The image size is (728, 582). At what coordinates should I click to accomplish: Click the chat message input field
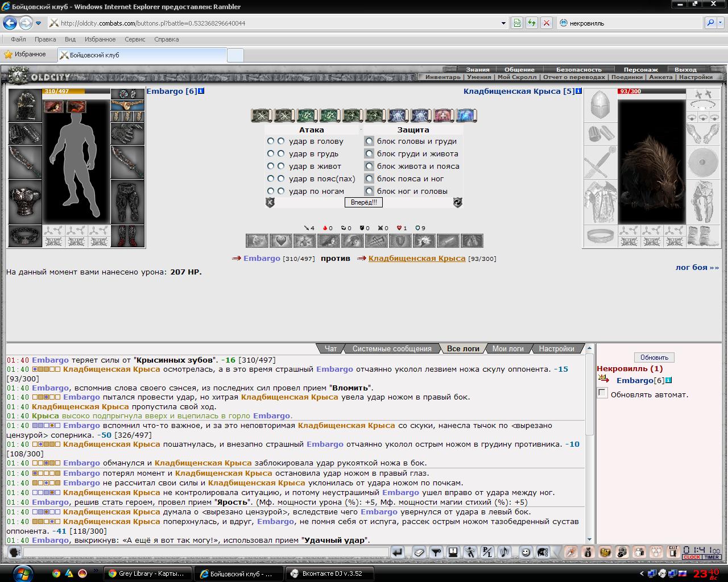[x=206, y=552]
